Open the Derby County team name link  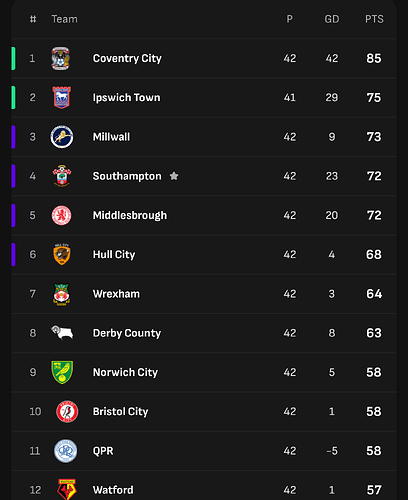(x=127, y=333)
